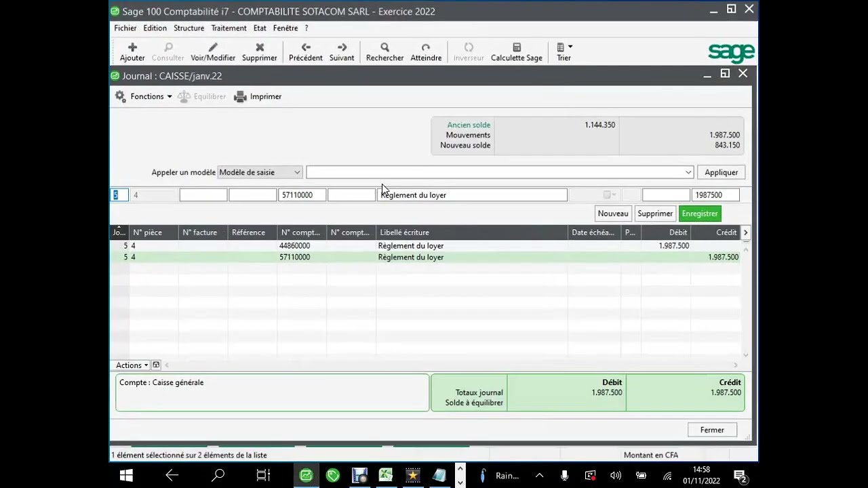Click the Nouveau button
Viewport: 868px width, 488px height.
pos(613,213)
